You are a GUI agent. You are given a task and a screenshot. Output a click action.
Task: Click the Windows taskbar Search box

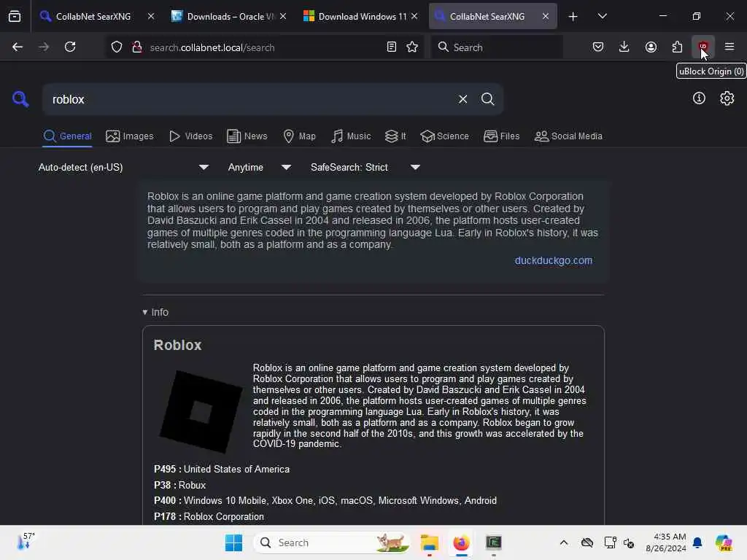tap(332, 542)
